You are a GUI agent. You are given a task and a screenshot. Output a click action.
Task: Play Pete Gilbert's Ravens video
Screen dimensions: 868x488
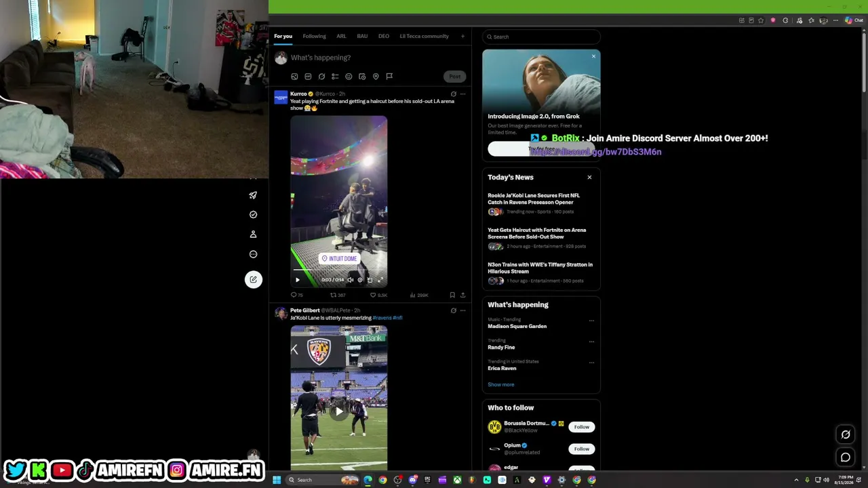pos(339,410)
